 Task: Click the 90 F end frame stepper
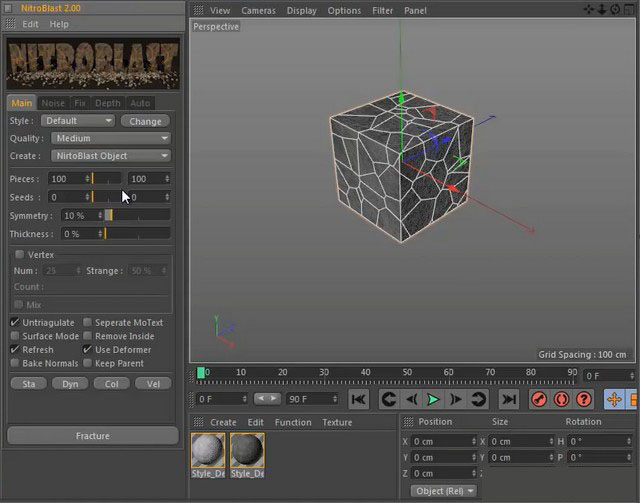(335, 398)
